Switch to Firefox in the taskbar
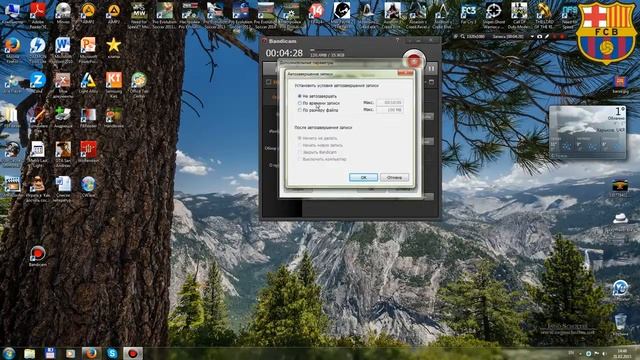 pyautogui.click(x=91, y=353)
